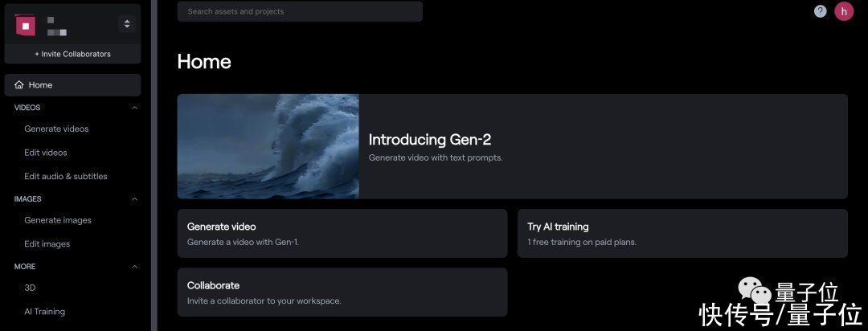This screenshot has width=868, height=331.
Task: Open the Introducing Gen-2 banner title
Action: [430, 139]
